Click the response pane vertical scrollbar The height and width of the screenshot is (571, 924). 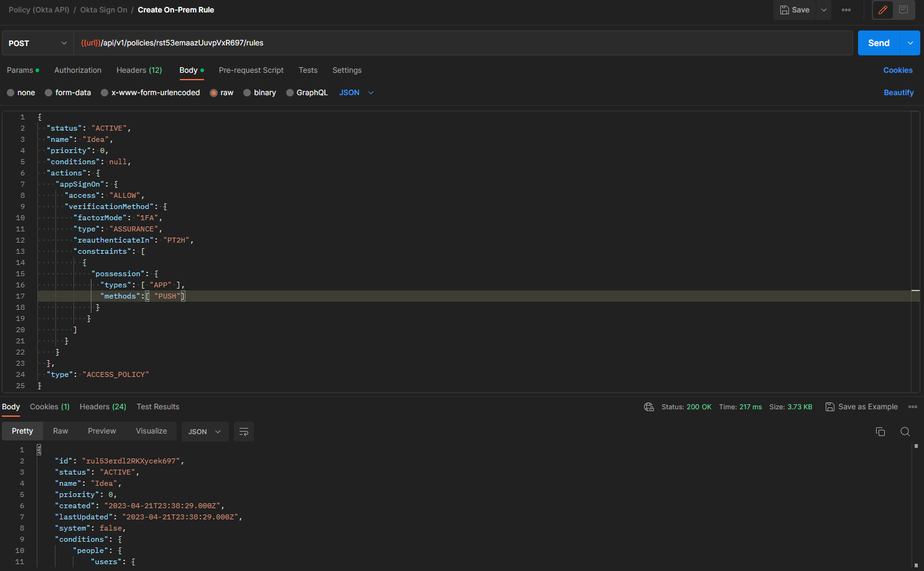[916, 505]
